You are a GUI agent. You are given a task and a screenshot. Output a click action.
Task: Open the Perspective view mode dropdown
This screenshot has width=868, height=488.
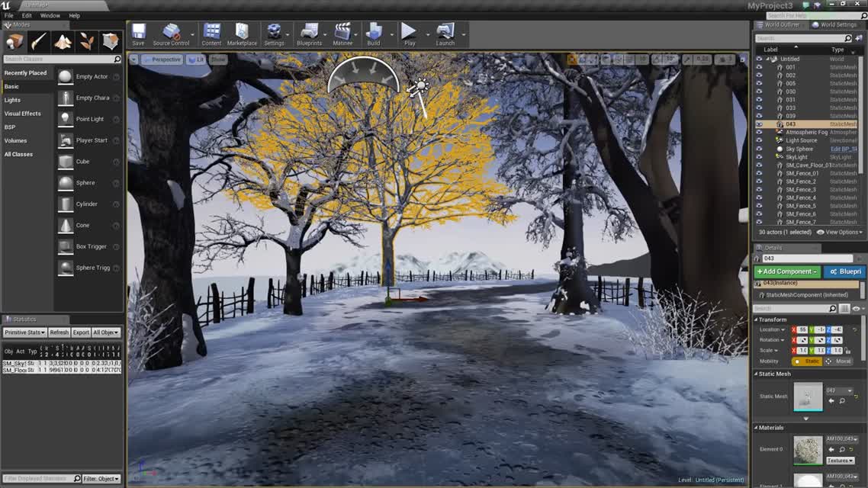coord(162,59)
